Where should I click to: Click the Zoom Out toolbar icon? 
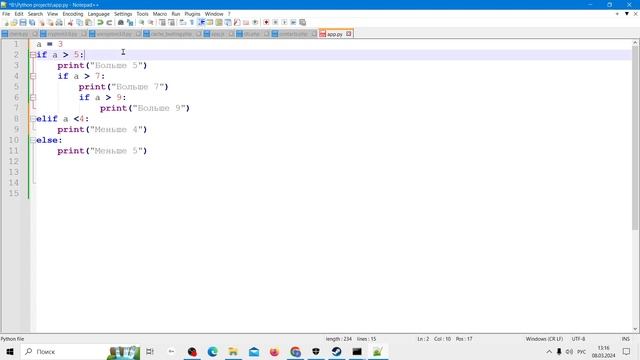point(151,22)
